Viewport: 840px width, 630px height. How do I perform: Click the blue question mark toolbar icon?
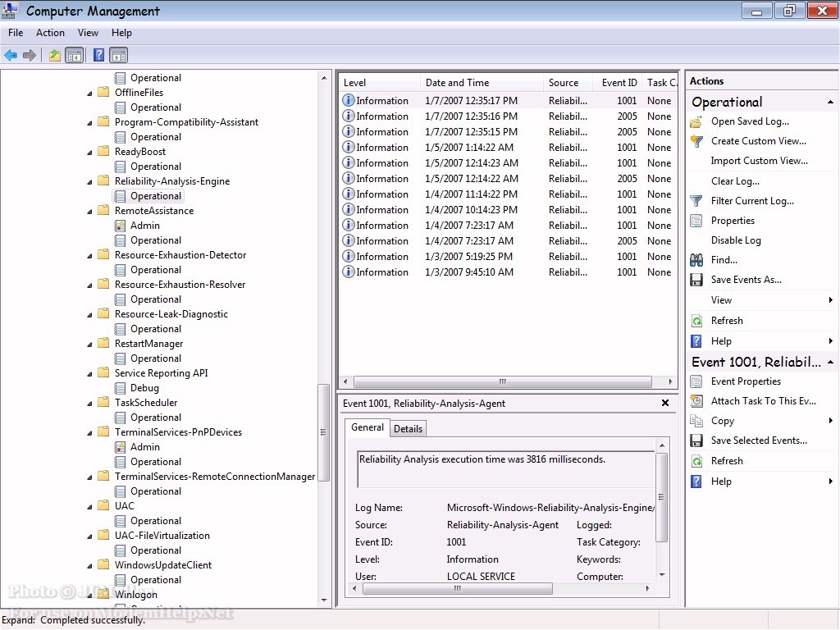[98, 55]
